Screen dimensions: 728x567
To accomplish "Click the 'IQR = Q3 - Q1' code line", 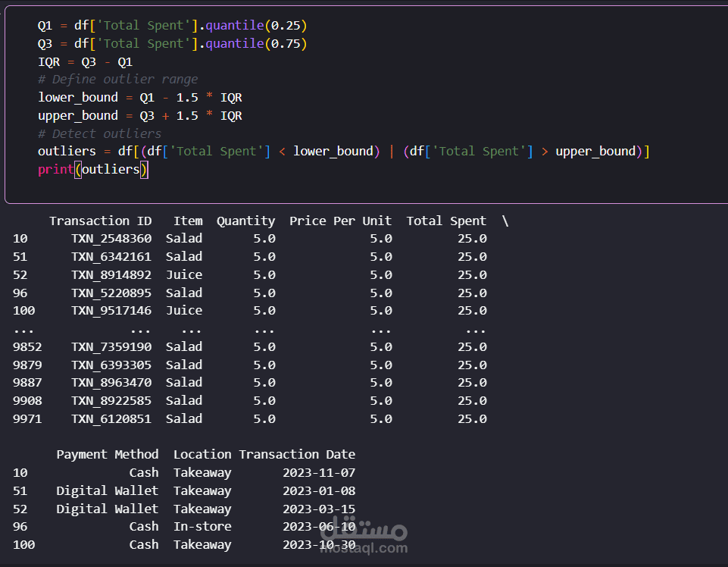I will pos(85,61).
